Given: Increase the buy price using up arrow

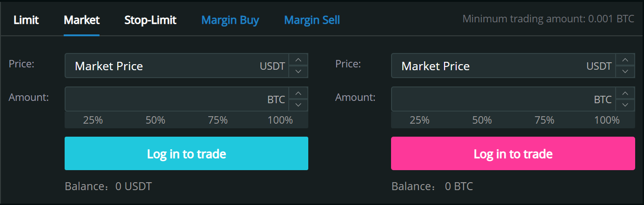Looking at the screenshot, I should 299,60.
